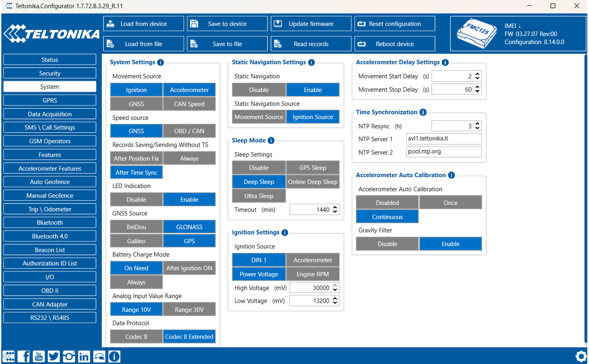The image size is (589, 364).
Task: Increase Movement Start Delay value
Action: 477,74
